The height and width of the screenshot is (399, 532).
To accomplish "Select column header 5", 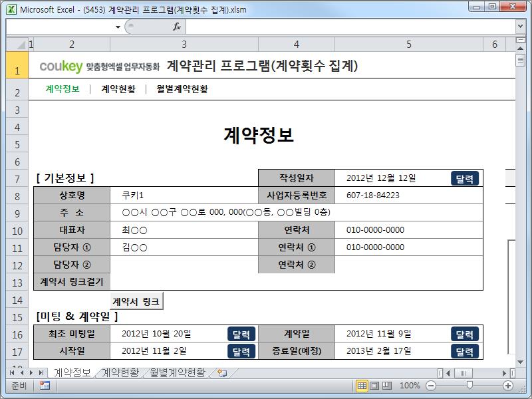I will click(x=409, y=45).
